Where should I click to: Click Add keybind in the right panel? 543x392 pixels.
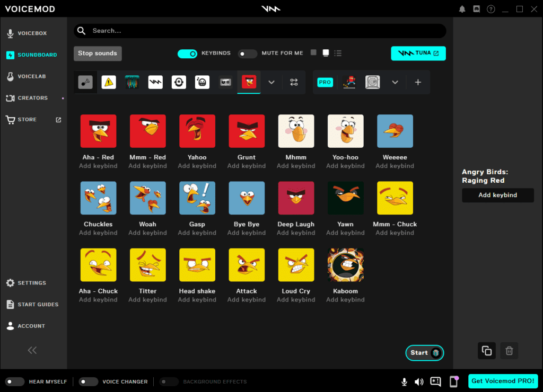pos(497,195)
